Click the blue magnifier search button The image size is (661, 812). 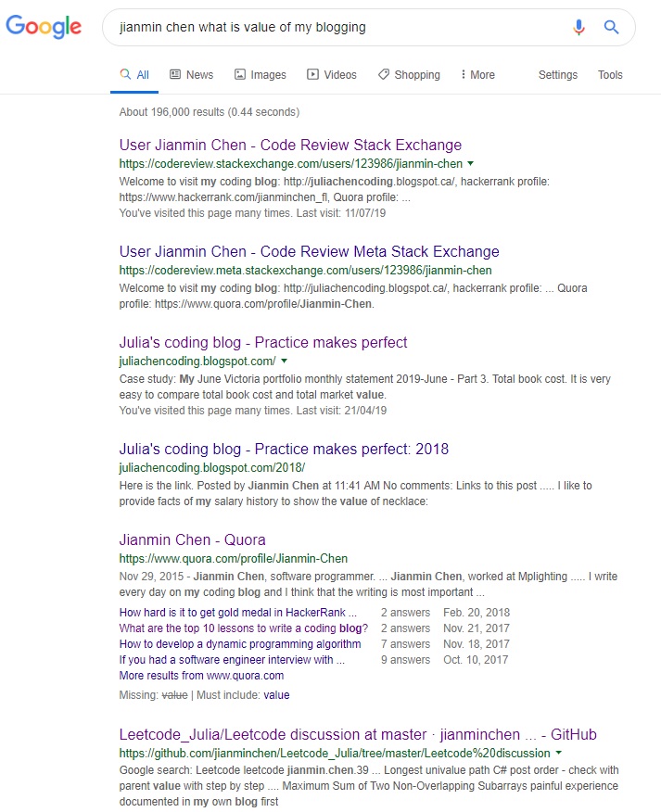(x=611, y=27)
